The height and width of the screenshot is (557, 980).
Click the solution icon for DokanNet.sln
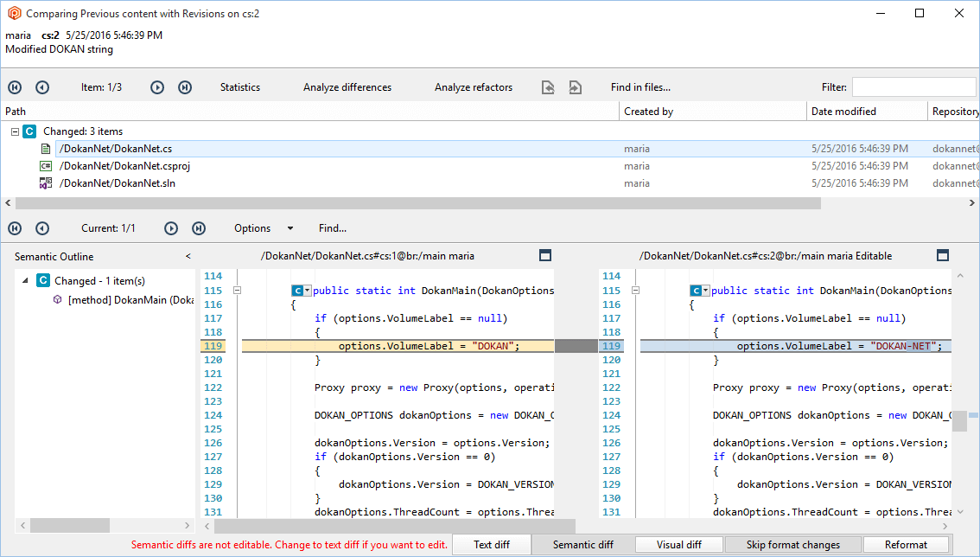point(46,183)
